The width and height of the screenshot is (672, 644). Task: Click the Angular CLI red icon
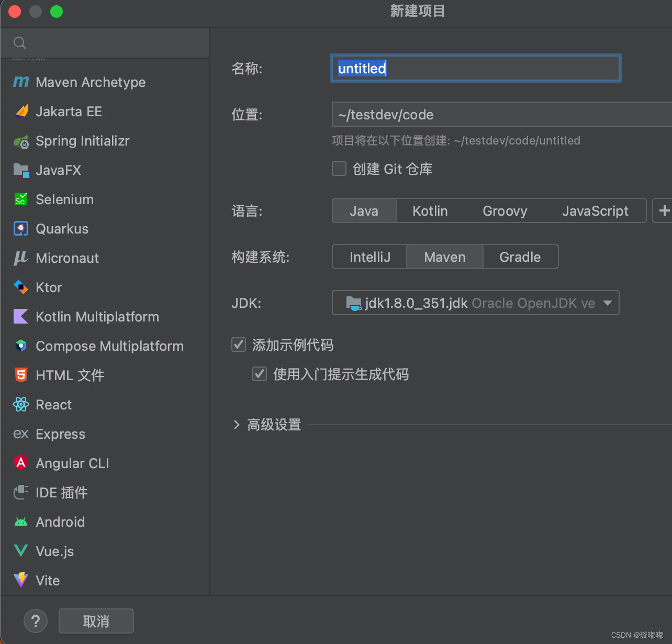[21, 463]
